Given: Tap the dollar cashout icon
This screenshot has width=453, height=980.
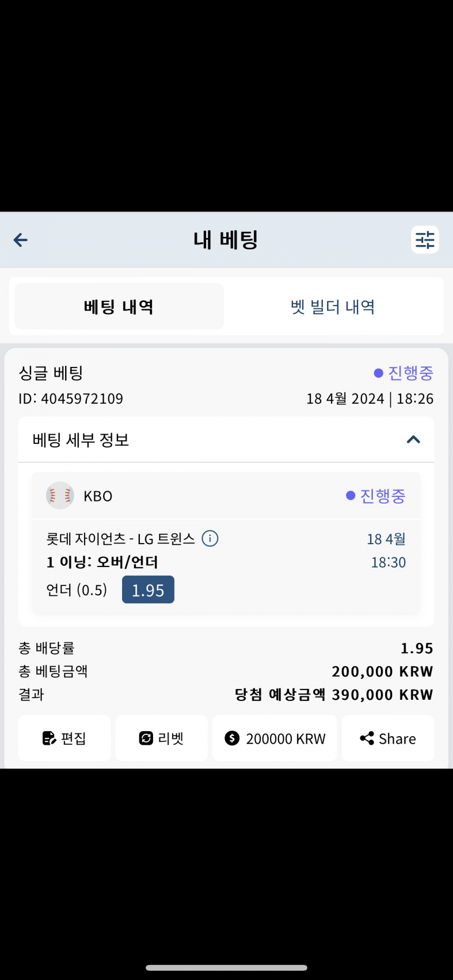Looking at the screenshot, I should point(232,738).
